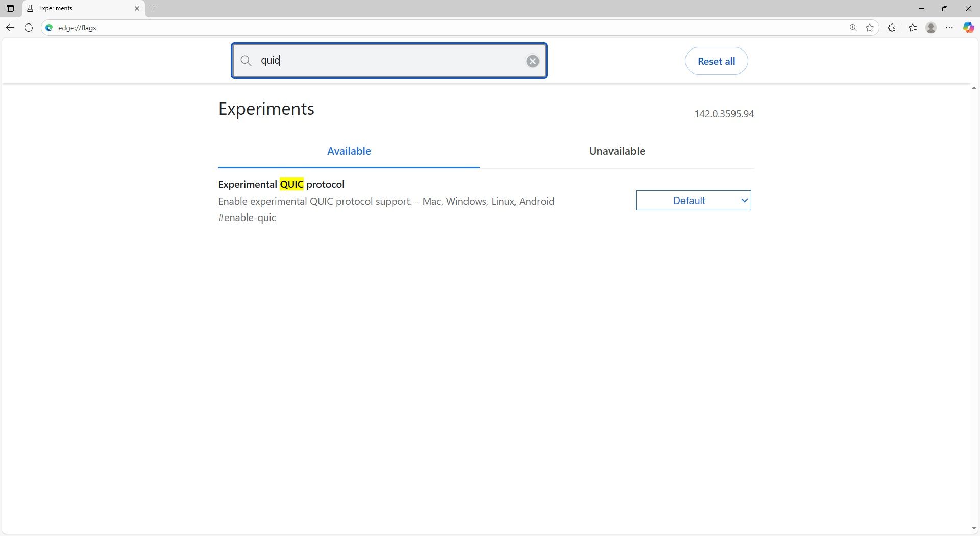Screen dimensions: 980x536
Task: Add this page to favorites star
Action: [870, 28]
